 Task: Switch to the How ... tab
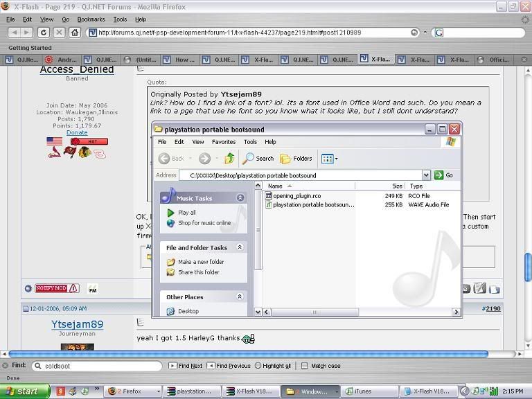pyautogui.click(x=179, y=60)
